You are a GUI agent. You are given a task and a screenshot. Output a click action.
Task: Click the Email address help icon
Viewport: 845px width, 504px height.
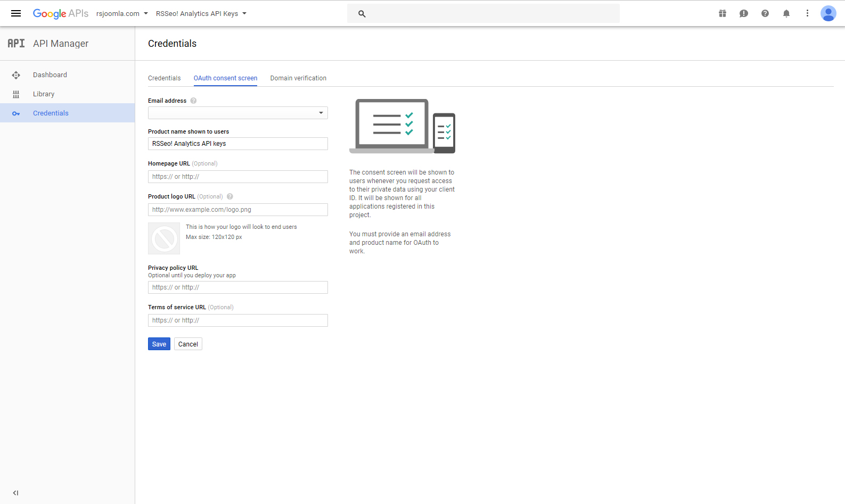193,101
